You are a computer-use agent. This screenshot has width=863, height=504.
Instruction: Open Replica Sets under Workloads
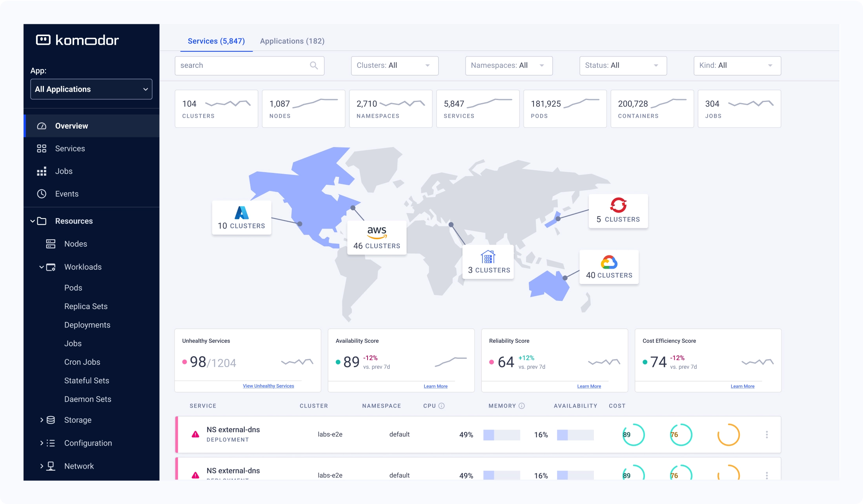[x=86, y=306]
